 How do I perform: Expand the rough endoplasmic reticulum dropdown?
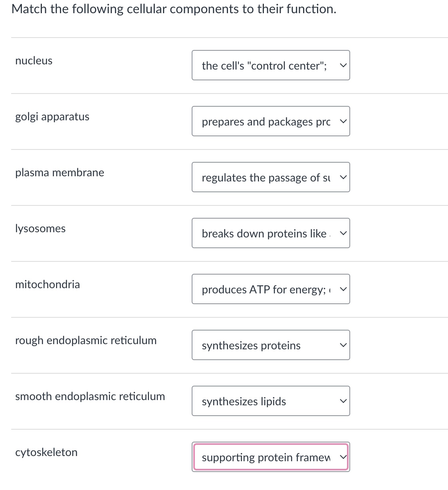271,345
